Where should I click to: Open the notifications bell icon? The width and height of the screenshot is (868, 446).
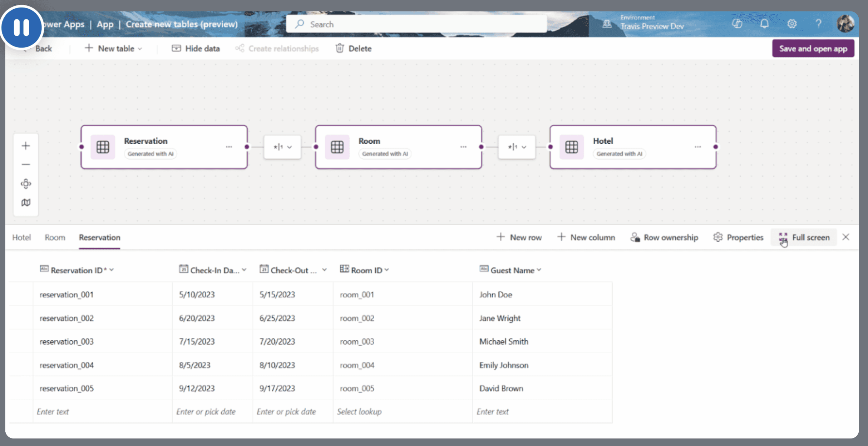point(764,24)
